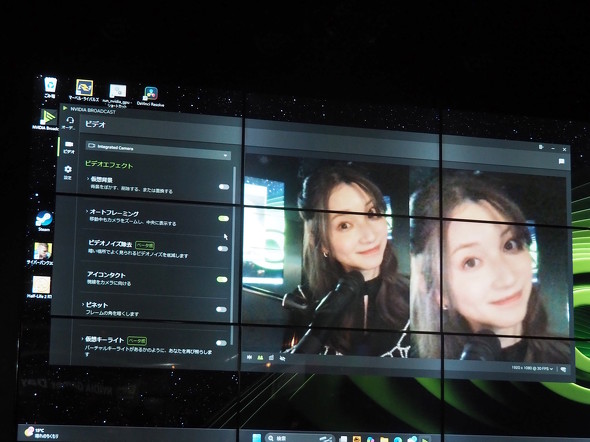Viewport: 590px width, 442px height.
Task: Click the Windows Start button on taskbar
Action: tap(257, 438)
